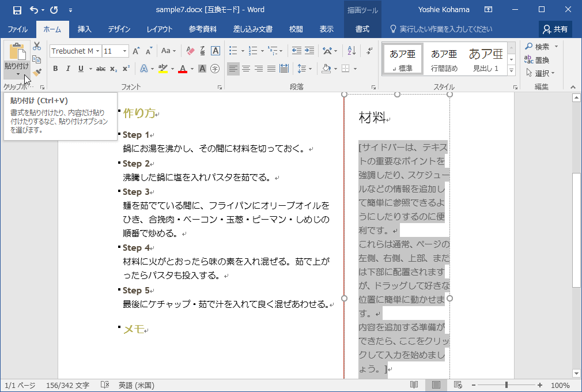Viewport: 582px width, 392px height.
Task: Switch to the レイアウト tab
Action: pos(160,29)
